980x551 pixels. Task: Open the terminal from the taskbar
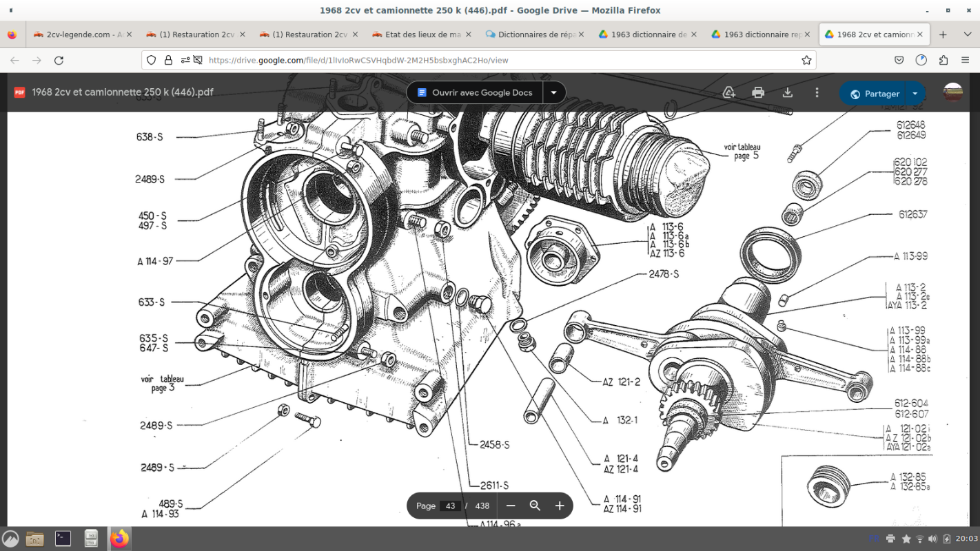[x=63, y=538]
